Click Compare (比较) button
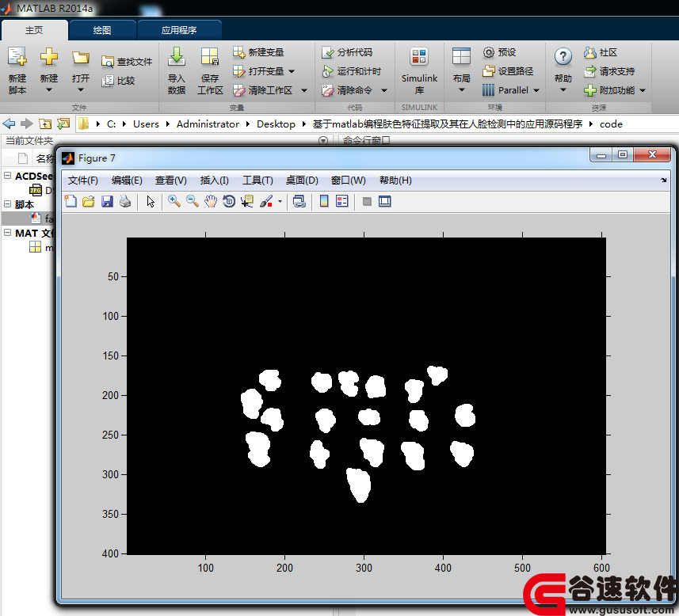This screenshot has width=679, height=616. [x=118, y=81]
